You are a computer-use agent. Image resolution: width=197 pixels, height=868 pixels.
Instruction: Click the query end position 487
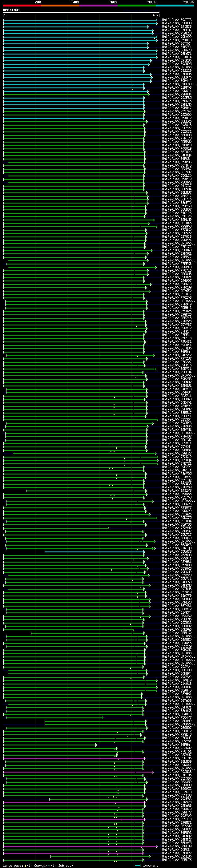coord(155,15)
